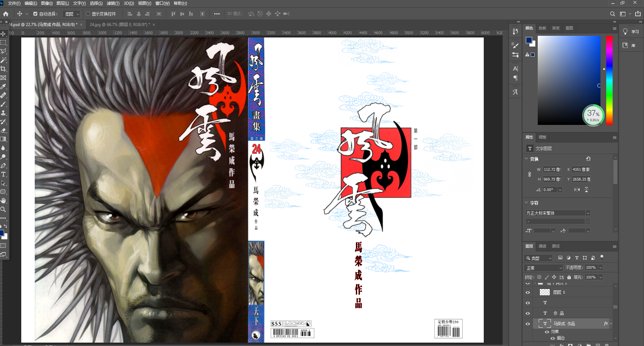Image resolution: width=644 pixels, height=346 pixels.
Task: Open the 库 panel button
Action: [x=629, y=45]
